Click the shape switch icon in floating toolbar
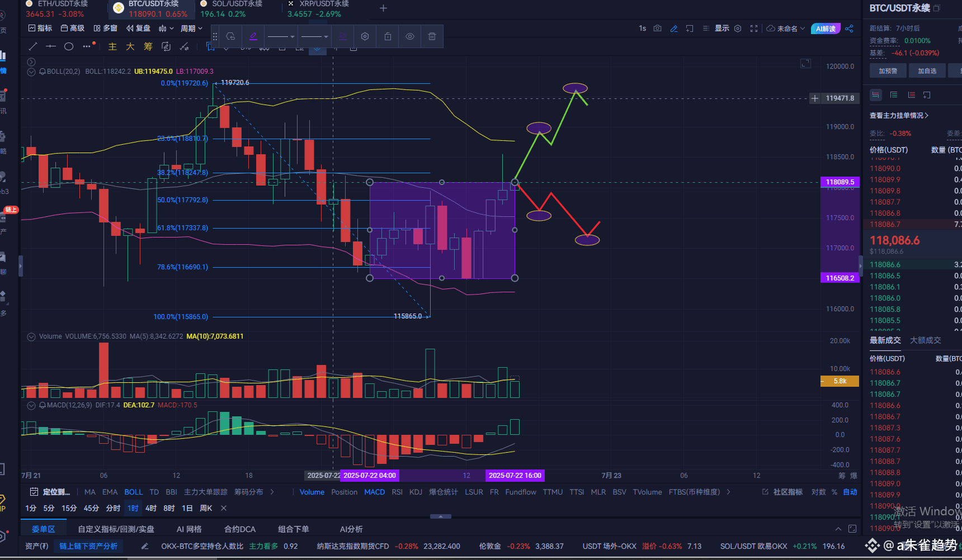Viewport: 962px width, 560px height. tap(230, 36)
